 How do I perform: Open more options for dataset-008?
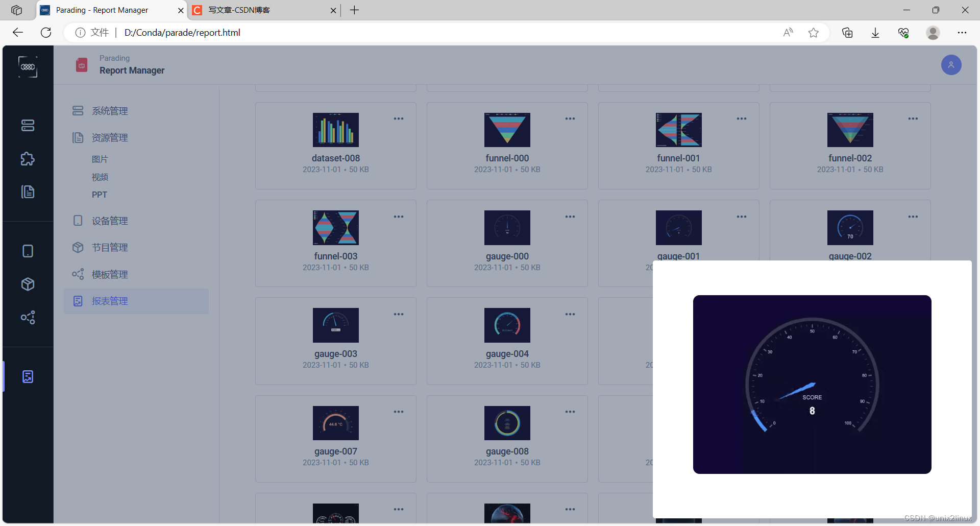point(399,118)
